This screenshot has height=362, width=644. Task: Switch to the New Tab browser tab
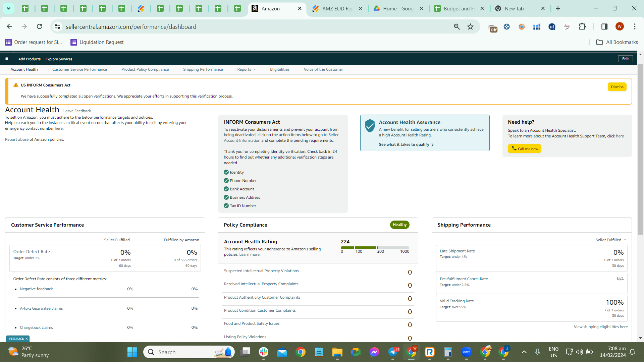(520, 8)
